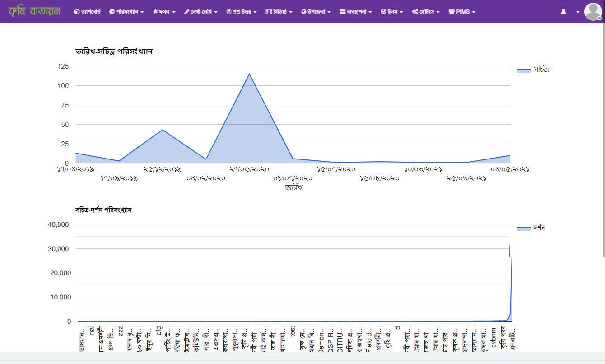Click the user profile avatar

(x=592, y=12)
